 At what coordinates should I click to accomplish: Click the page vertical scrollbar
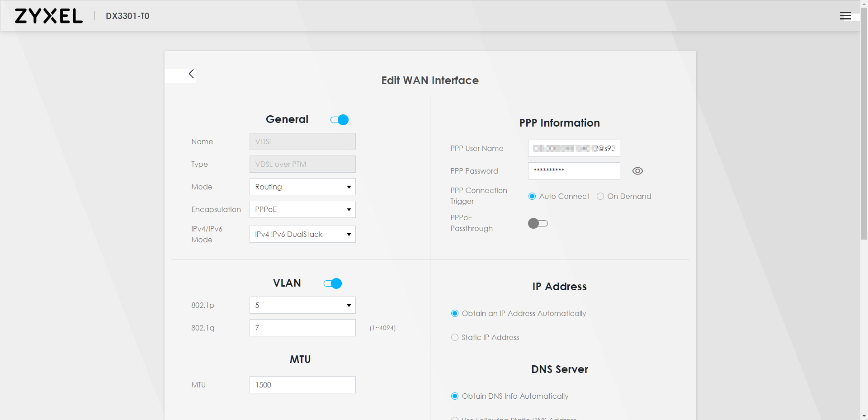point(864,136)
